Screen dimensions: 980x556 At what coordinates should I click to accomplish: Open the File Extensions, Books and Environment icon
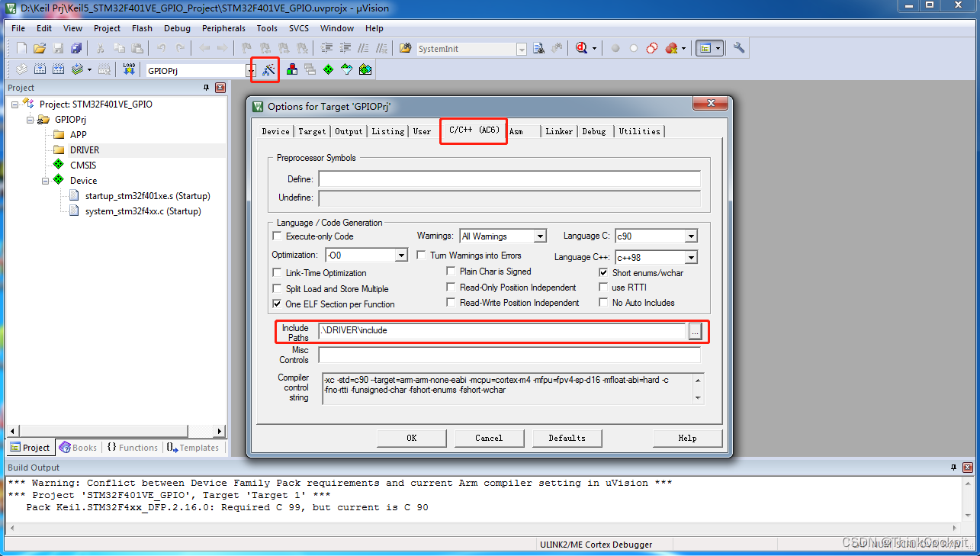click(x=292, y=69)
